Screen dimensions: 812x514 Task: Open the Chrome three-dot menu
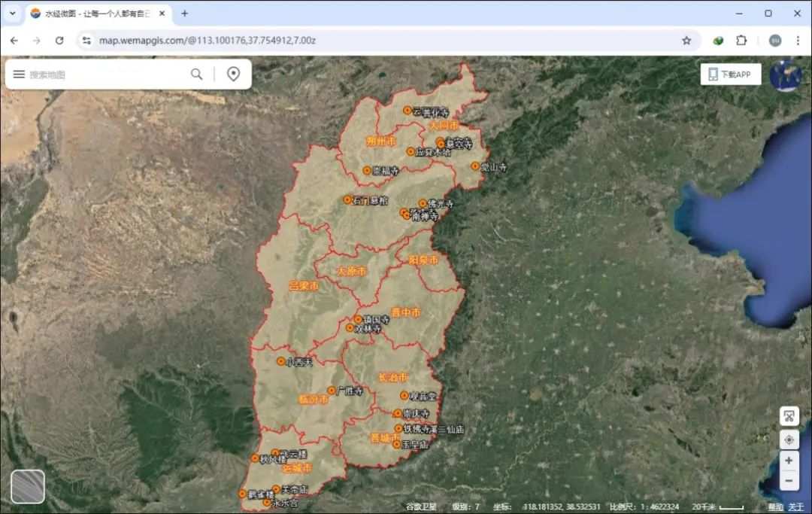[798, 41]
